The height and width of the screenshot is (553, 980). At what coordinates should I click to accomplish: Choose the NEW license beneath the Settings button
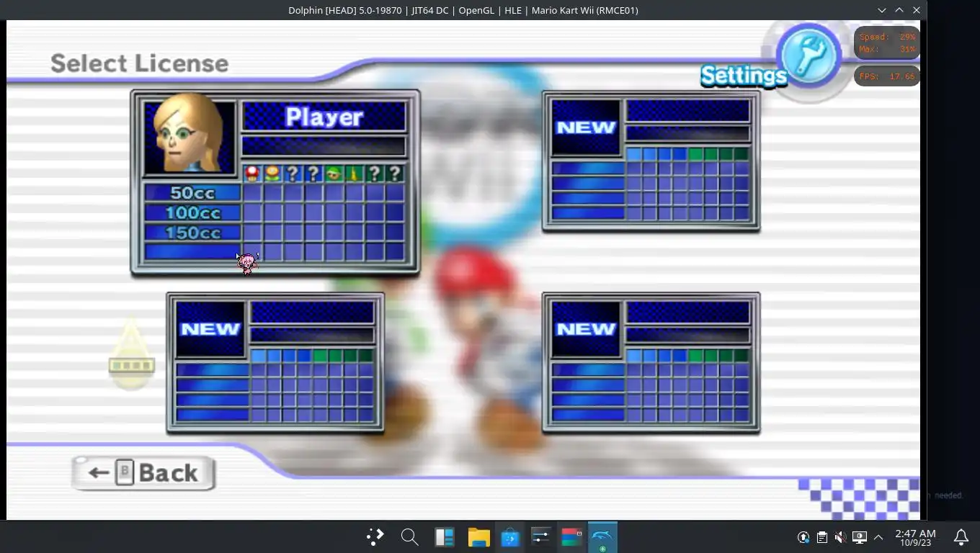click(651, 161)
